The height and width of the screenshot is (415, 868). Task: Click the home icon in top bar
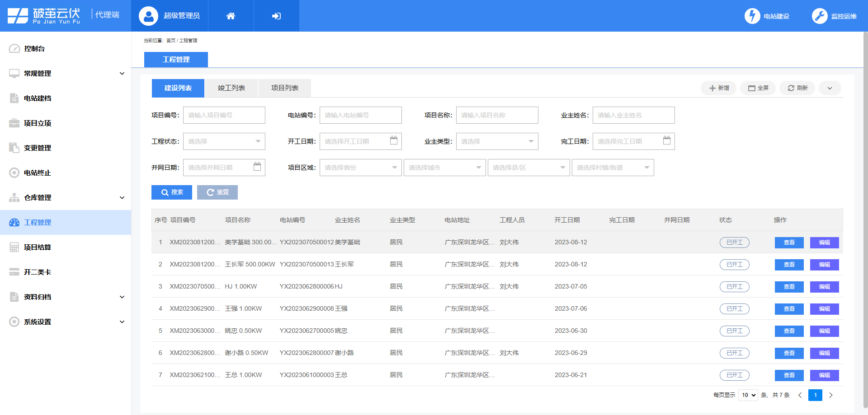(x=231, y=16)
